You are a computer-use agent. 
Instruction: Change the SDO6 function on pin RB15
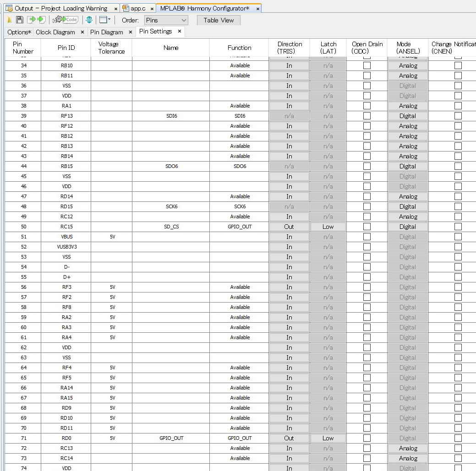(240, 166)
